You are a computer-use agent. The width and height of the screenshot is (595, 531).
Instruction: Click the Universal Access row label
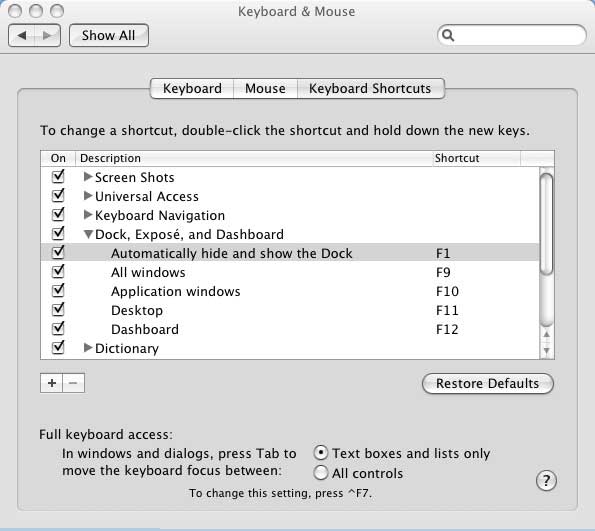(147, 196)
